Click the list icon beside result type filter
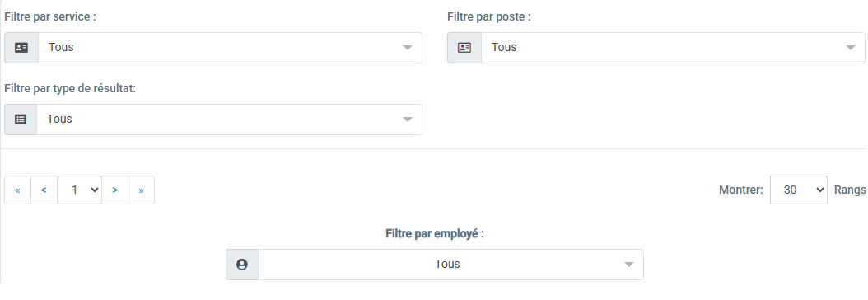 [21, 120]
